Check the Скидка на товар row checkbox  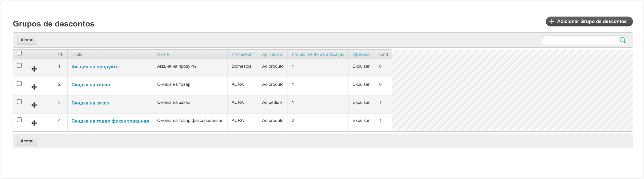point(19,84)
